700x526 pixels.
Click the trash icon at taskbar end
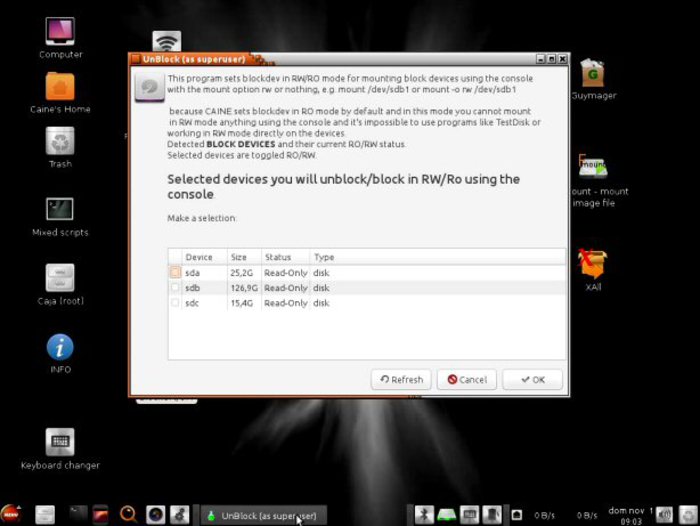click(688, 515)
